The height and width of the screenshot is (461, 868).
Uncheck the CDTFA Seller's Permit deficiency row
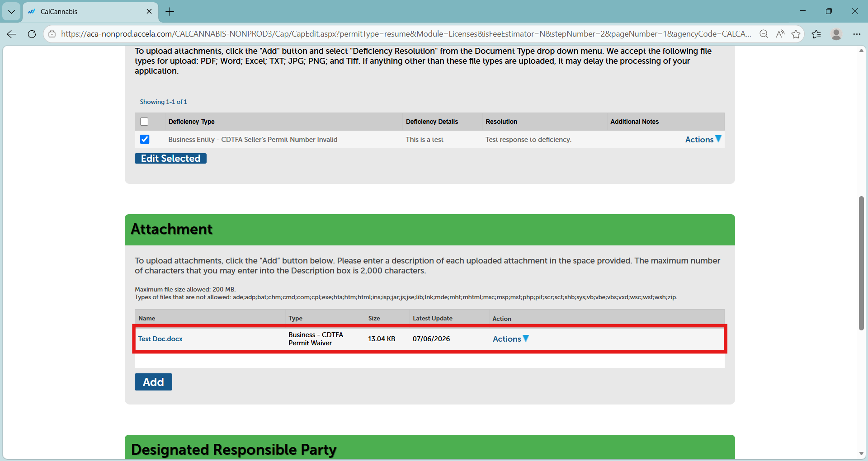(x=145, y=139)
